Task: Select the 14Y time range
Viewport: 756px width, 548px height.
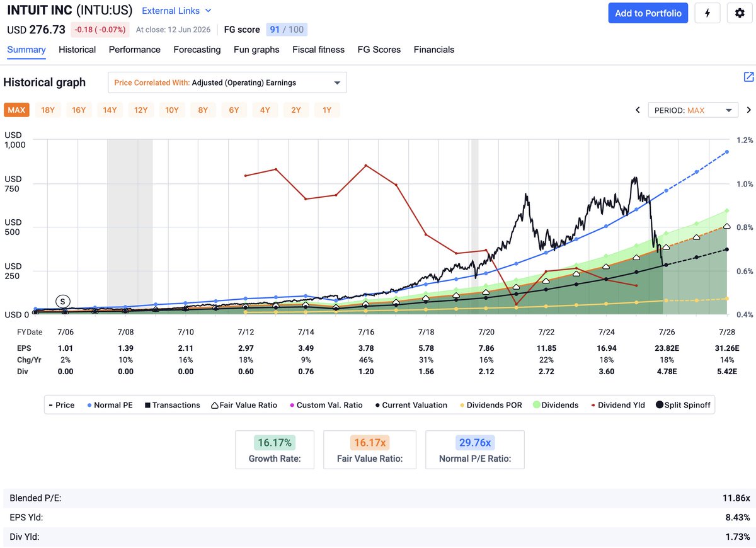Action: (x=110, y=110)
